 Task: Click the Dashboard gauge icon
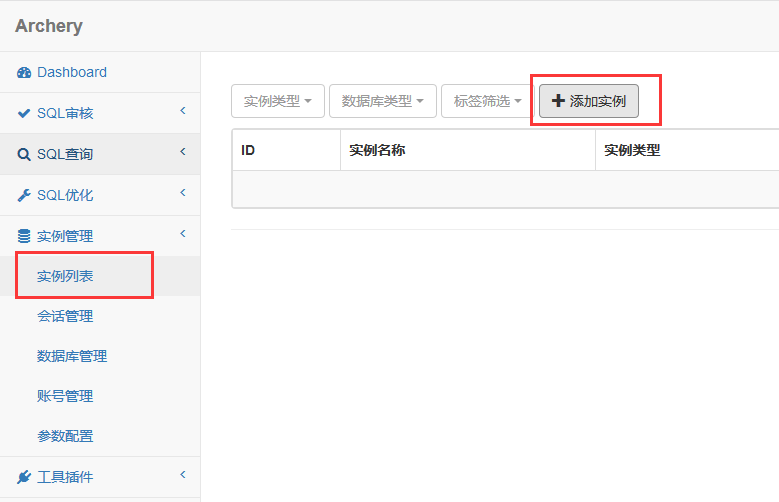[24, 73]
